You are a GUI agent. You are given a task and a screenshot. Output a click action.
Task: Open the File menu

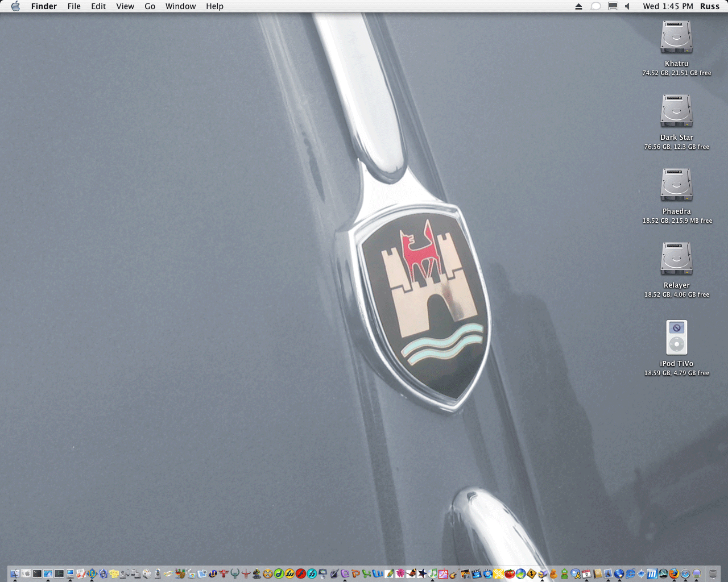[x=74, y=6]
